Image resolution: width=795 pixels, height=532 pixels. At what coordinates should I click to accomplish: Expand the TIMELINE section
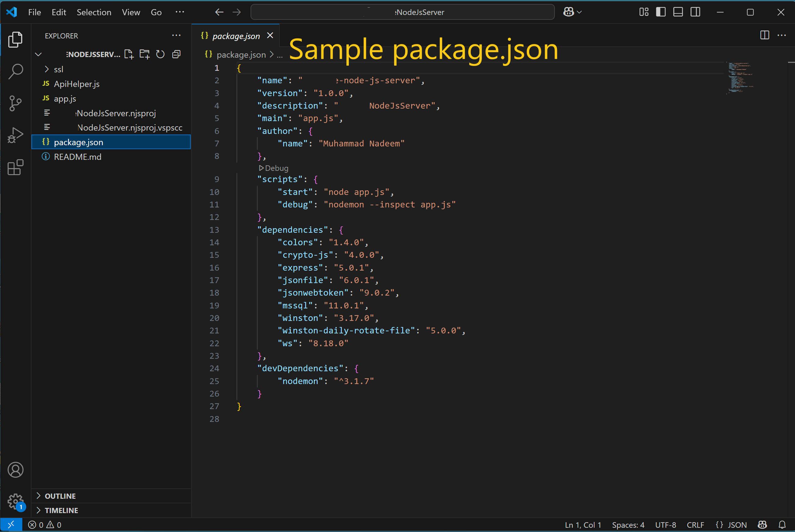tap(61, 510)
